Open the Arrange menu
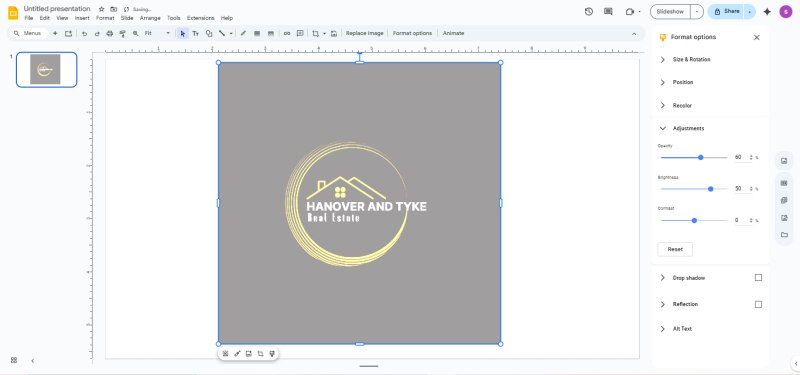This screenshot has width=800, height=375. pyautogui.click(x=150, y=18)
